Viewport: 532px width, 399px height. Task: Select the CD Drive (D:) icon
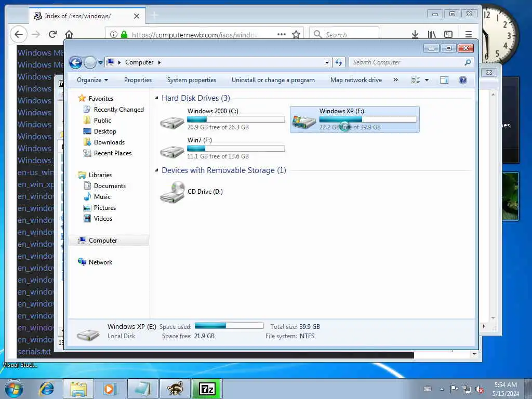point(172,192)
